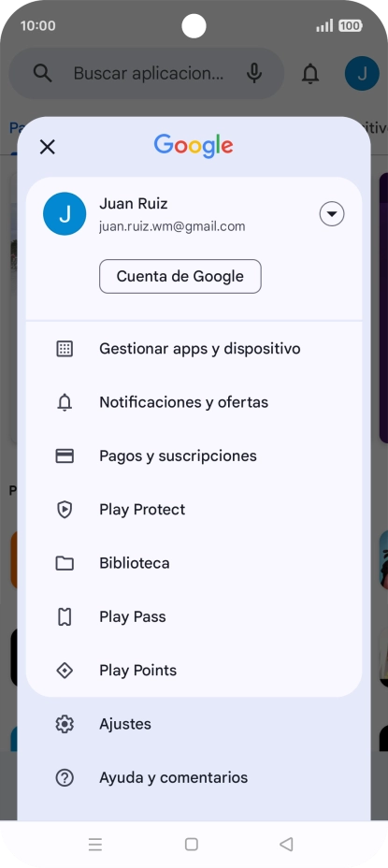Viewport: 388px width, 868px height.
Task: Focus the Buscar aplicaciones search field
Action: [x=147, y=73]
